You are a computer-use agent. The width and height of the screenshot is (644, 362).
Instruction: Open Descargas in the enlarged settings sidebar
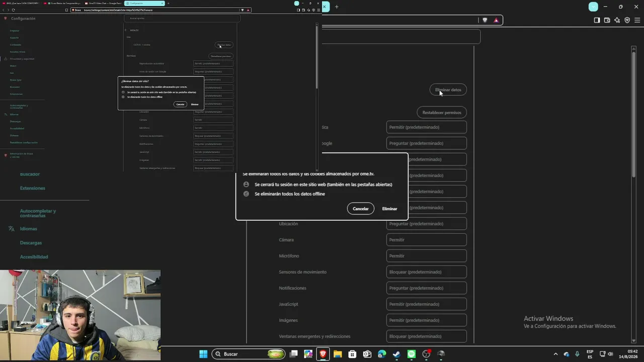31,243
